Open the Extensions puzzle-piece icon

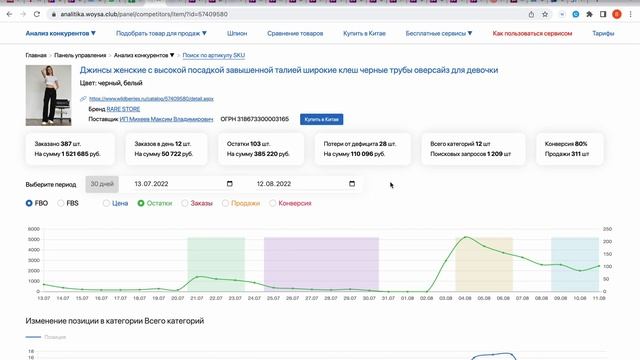(589, 14)
